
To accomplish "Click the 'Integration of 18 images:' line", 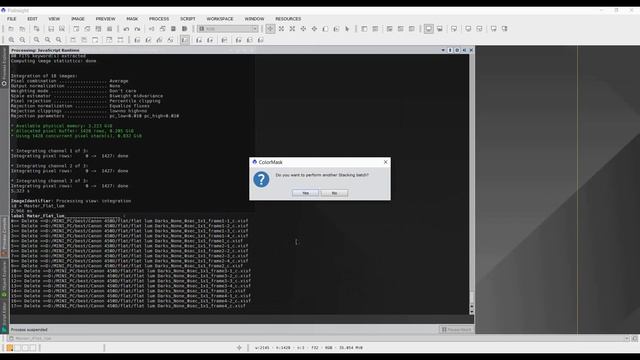I will 44,76.
